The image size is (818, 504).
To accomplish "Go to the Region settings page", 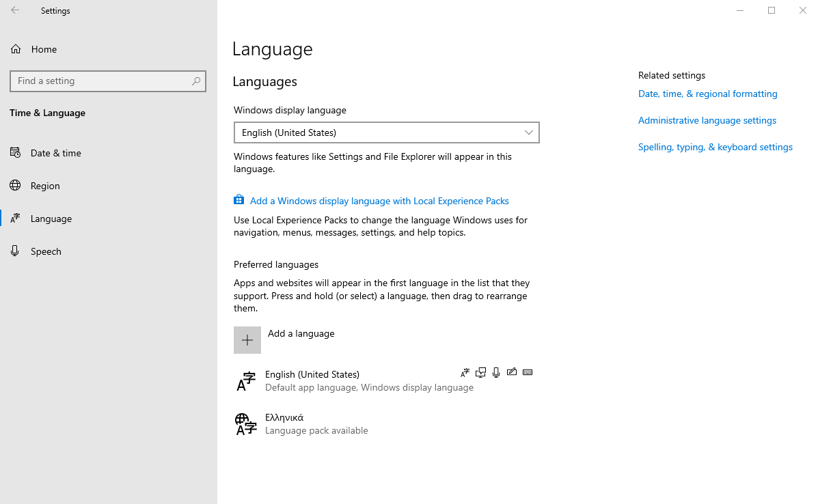I will pyautogui.click(x=45, y=186).
